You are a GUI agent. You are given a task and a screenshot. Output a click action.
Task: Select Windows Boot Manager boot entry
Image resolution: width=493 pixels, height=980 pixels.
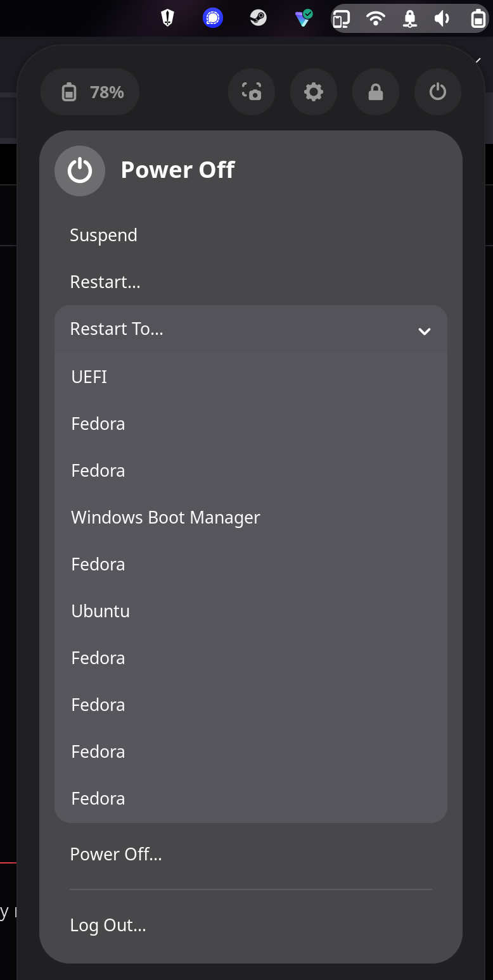click(165, 517)
